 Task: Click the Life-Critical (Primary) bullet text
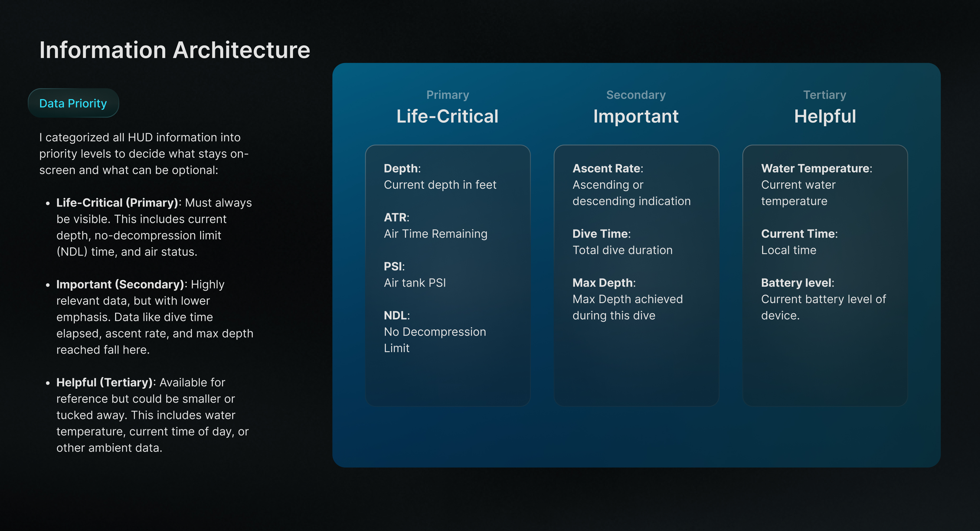[154, 227]
